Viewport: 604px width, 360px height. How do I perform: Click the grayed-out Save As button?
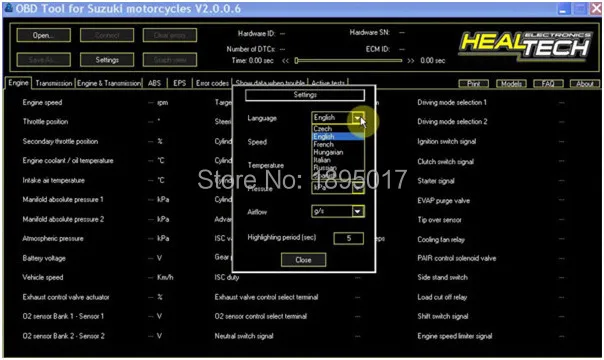[44, 60]
